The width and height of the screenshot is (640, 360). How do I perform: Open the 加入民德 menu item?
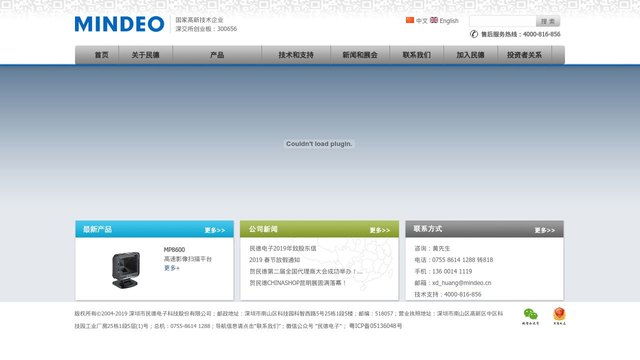(x=470, y=55)
